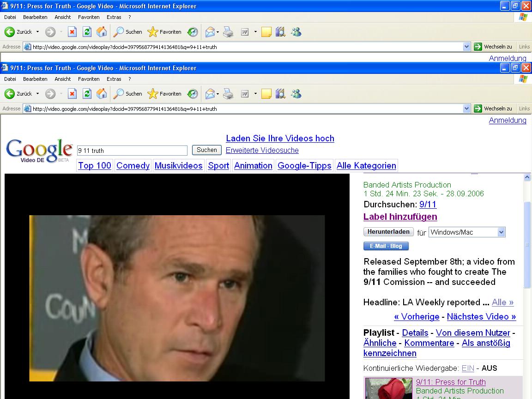532x399 pixels.
Task: Click the Home icon in the back window
Action: pos(102,32)
